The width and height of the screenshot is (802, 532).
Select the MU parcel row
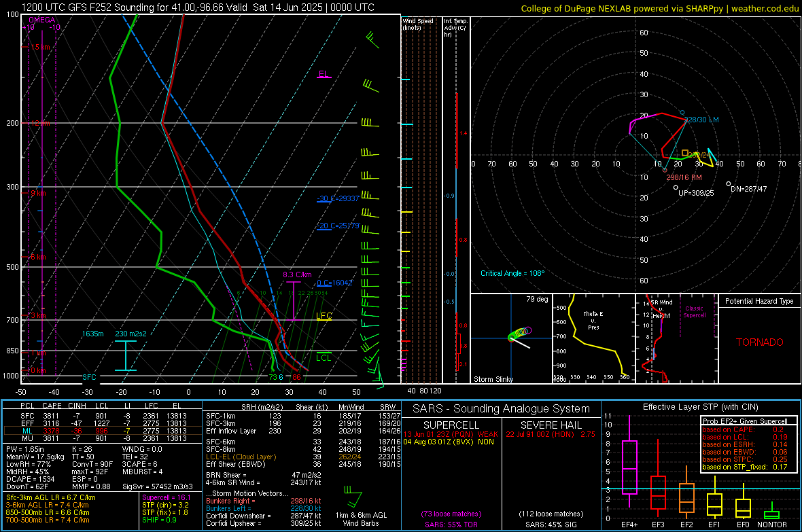pos(103,438)
